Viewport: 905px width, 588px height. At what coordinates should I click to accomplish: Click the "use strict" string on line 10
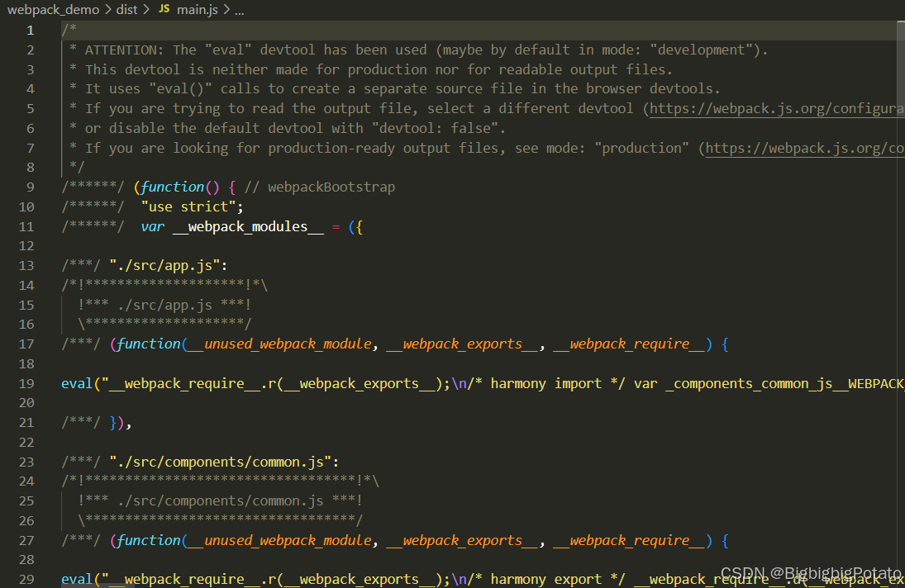[188, 206]
